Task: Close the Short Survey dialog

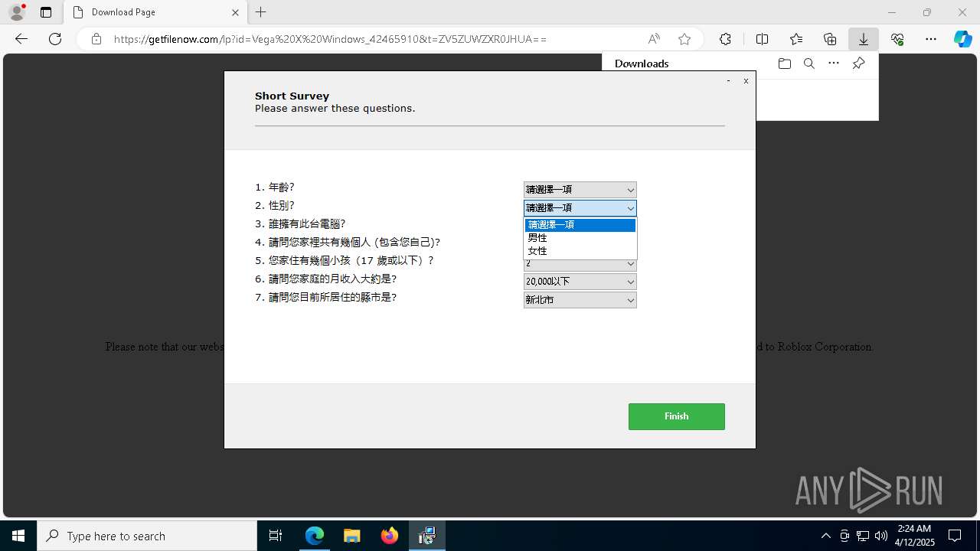Action: [x=746, y=80]
